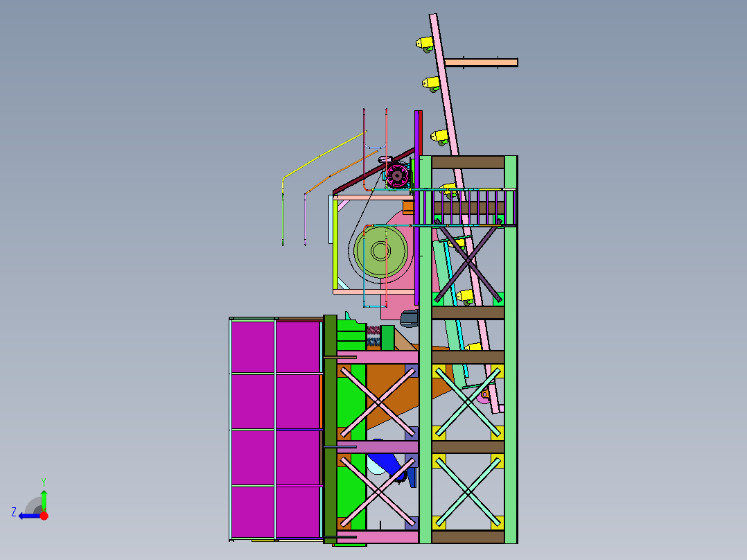Select the coil spring next to the green block
This screenshot has height=560, width=747.
pos(373,336)
